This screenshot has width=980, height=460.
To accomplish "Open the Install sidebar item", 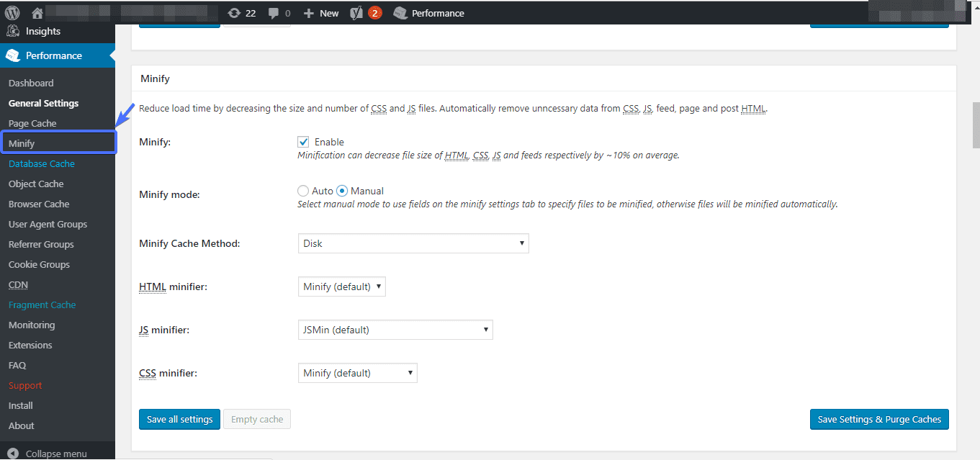I will (21, 405).
